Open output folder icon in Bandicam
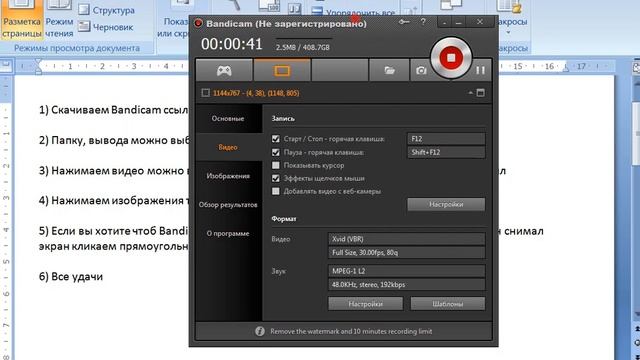 389,71
